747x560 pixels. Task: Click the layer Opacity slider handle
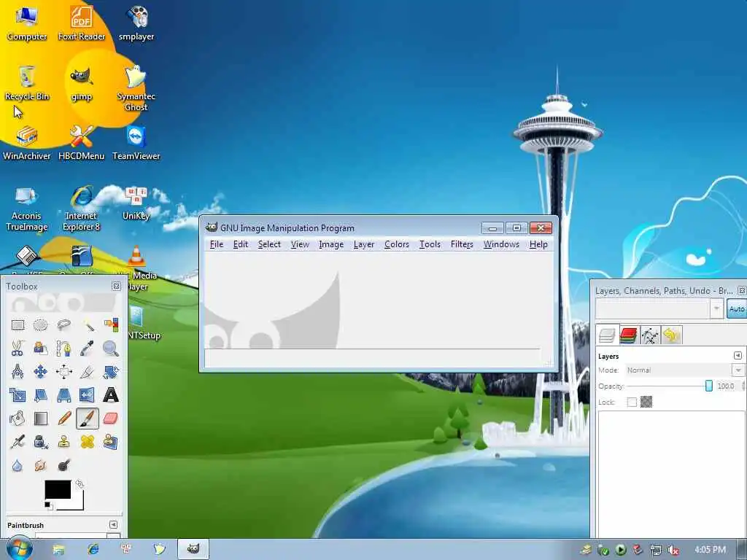[x=709, y=386]
